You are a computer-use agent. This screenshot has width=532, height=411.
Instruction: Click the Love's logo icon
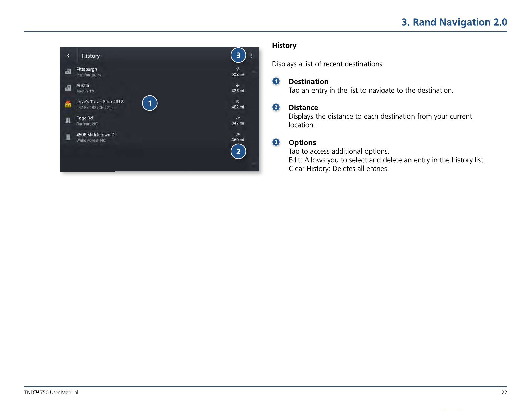(68, 104)
